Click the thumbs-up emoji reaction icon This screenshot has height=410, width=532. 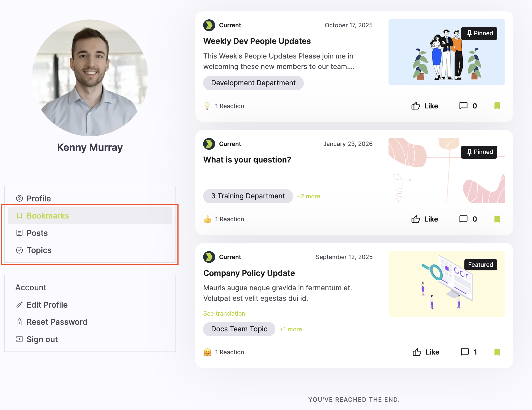(207, 219)
